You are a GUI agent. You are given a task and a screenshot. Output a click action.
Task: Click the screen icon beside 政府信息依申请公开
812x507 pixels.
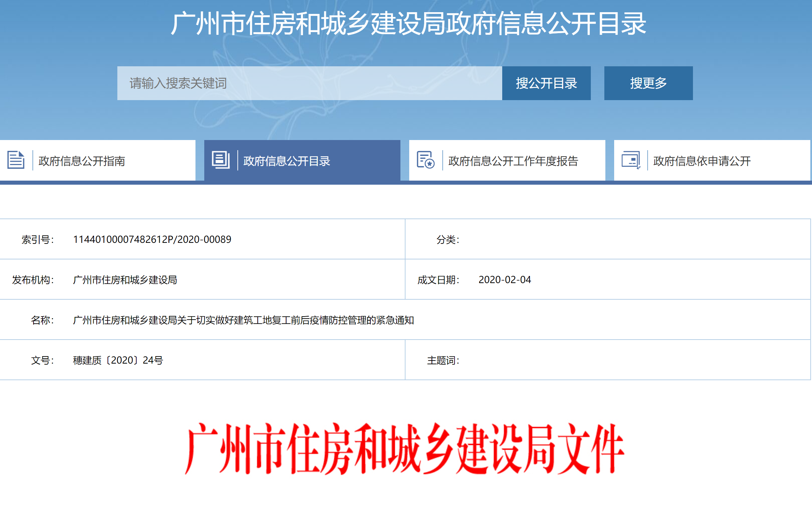pyautogui.click(x=630, y=160)
